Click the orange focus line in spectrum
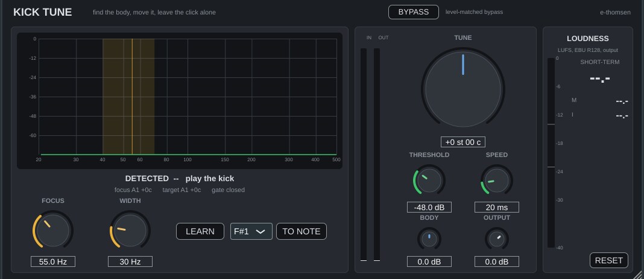644x279 pixels. coord(132,96)
